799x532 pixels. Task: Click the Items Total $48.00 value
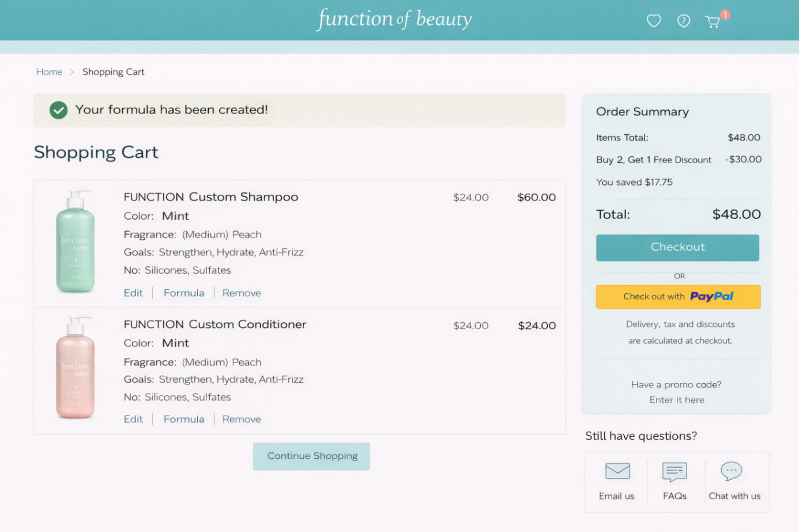pos(744,138)
